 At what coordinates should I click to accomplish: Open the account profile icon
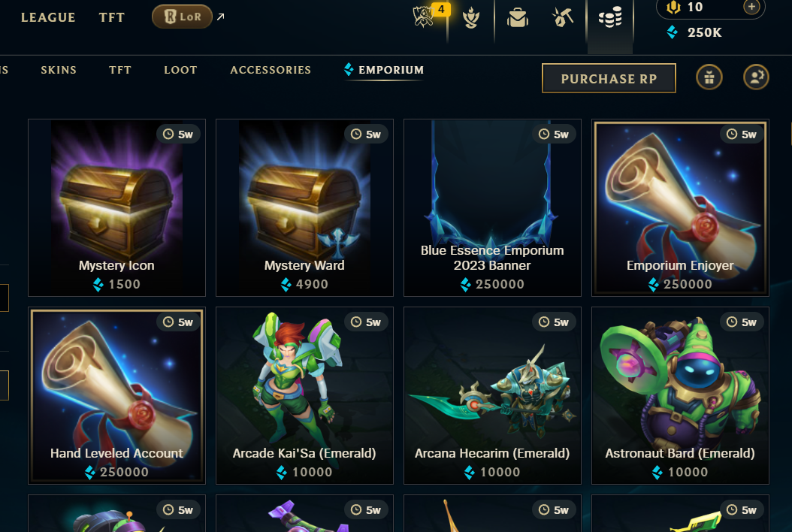pos(756,78)
